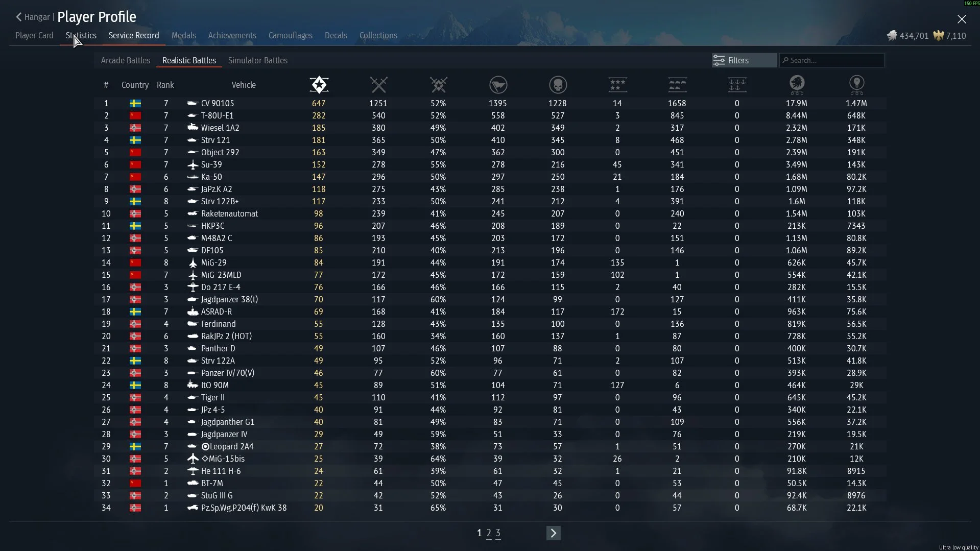Sort by the Vehicle column header
Image resolution: width=980 pixels, height=551 pixels.
coord(244,85)
